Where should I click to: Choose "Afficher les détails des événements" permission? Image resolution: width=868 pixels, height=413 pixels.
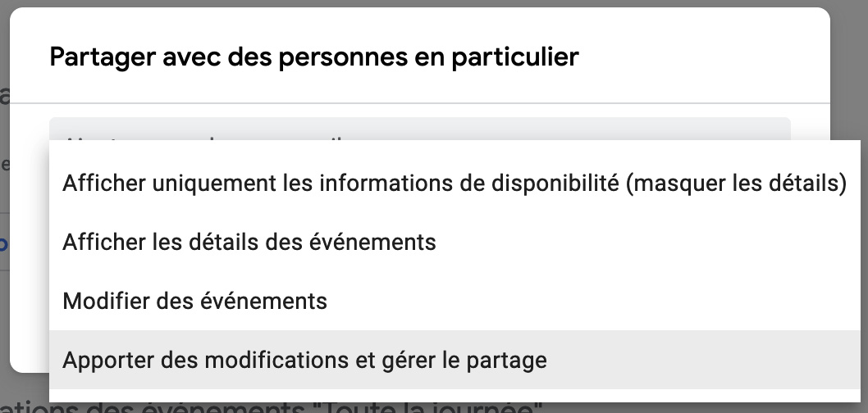tap(249, 243)
